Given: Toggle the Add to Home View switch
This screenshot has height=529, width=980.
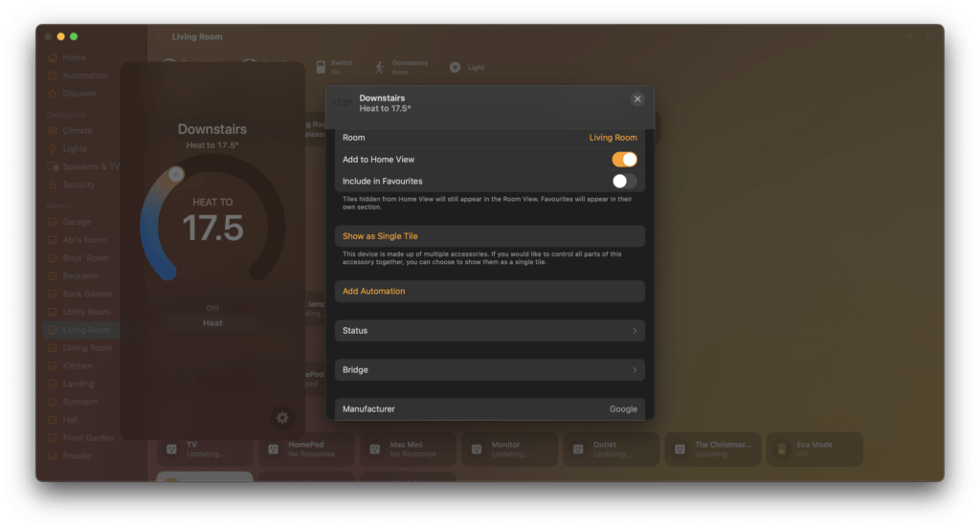Looking at the screenshot, I should pos(624,159).
